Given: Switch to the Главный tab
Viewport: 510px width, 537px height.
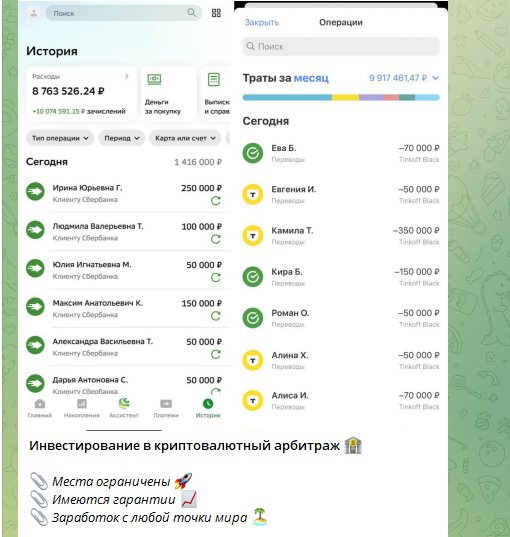Looking at the screenshot, I should (x=40, y=408).
